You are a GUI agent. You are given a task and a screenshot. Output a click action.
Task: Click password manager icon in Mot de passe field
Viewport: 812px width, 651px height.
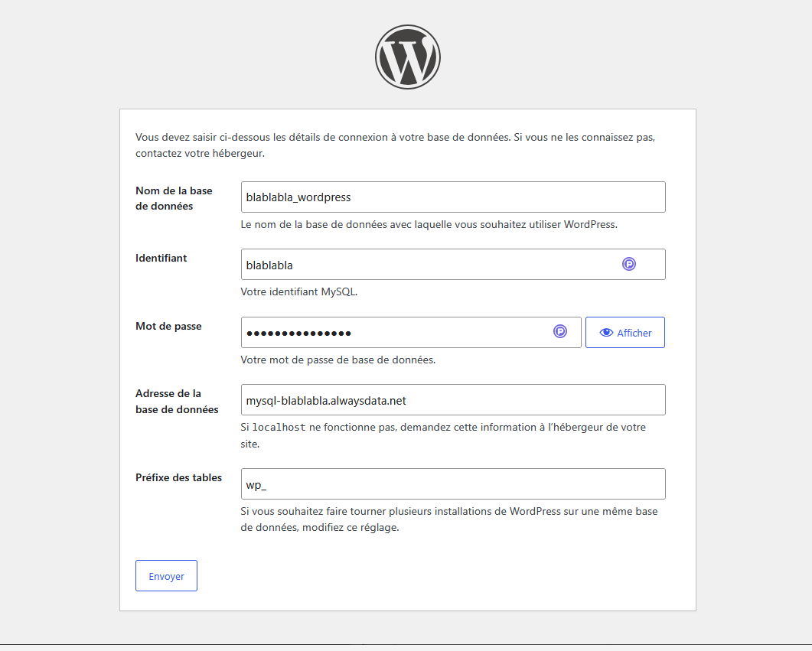[559, 331]
